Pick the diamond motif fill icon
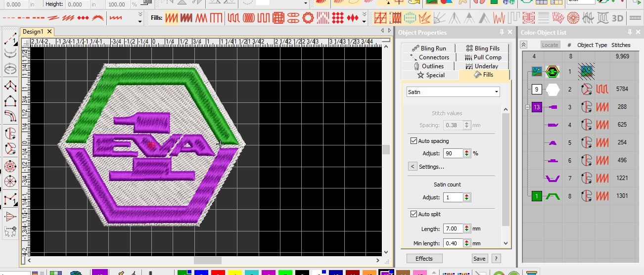This screenshot has height=275, width=644. click(352, 18)
